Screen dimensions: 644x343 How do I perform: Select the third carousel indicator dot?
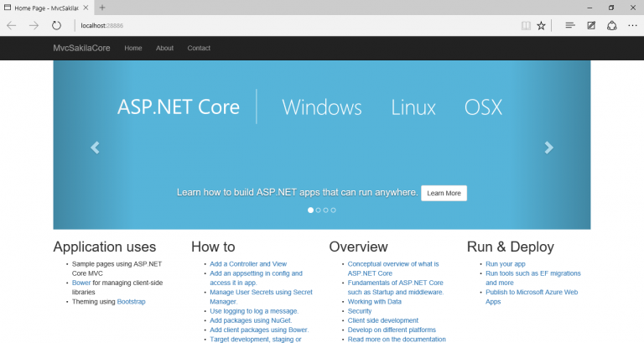(x=326, y=210)
